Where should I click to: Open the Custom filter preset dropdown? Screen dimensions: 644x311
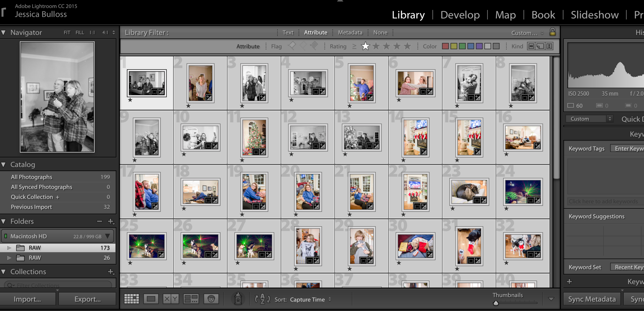(x=527, y=33)
